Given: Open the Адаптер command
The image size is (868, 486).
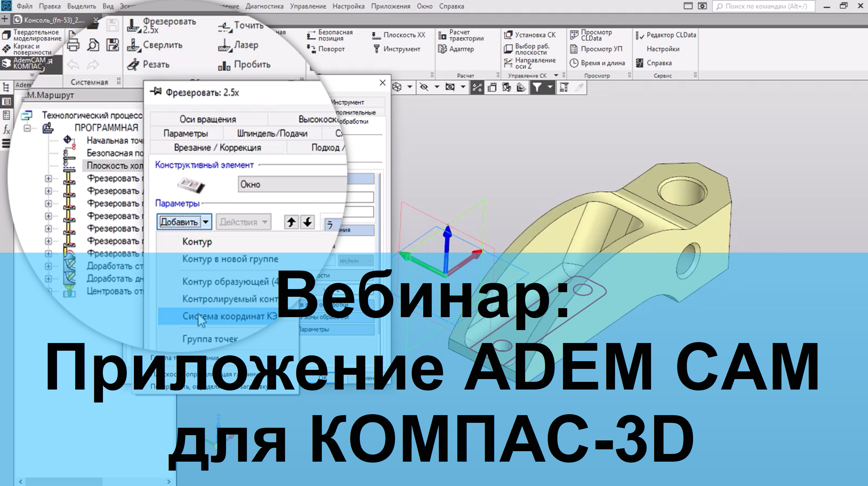Looking at the screenshot, I should click(456, 49).
